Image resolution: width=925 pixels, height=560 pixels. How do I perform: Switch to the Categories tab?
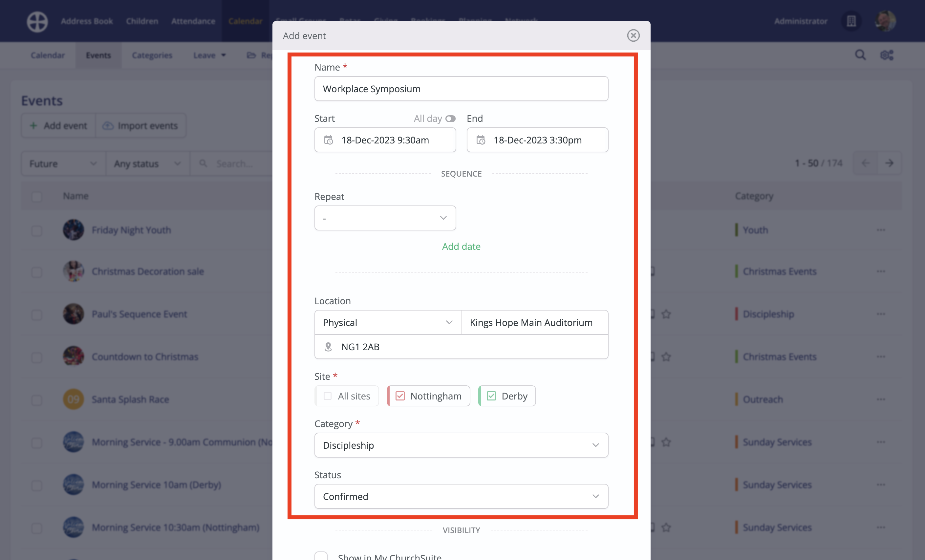pos(152,55)
